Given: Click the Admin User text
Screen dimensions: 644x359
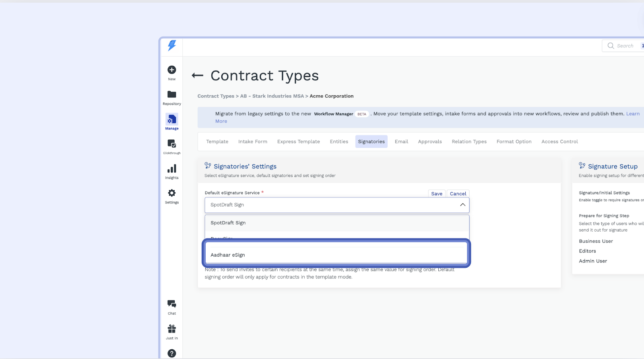Looking at the screenshot, I should (x=593, y=261).
